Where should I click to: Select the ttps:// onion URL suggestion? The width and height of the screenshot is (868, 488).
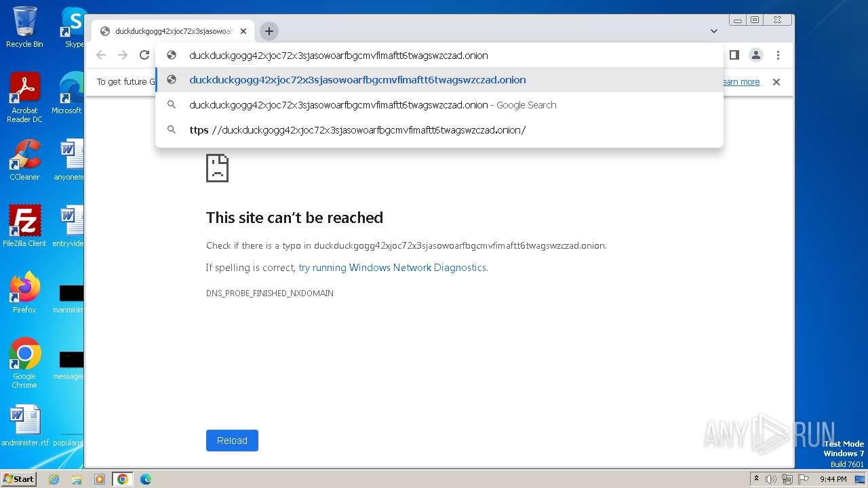click(439, 130)
